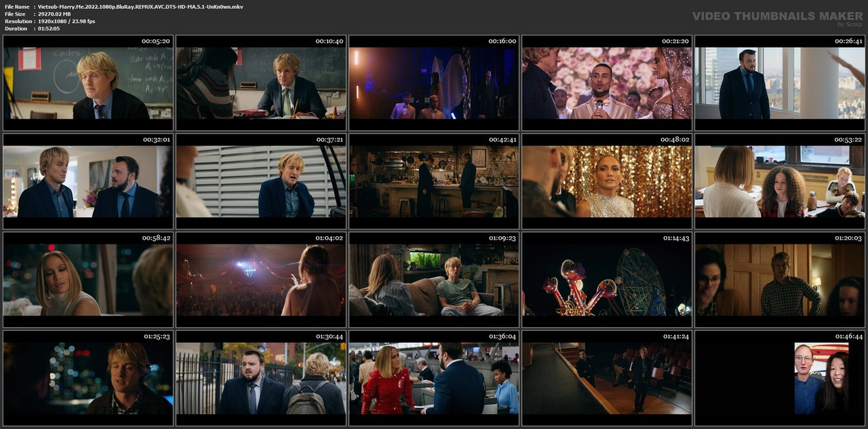This screenshot has width=868, height=429.
Task: Click the thumbnail stamped 01:25:23
Action: tap(88, 378)
